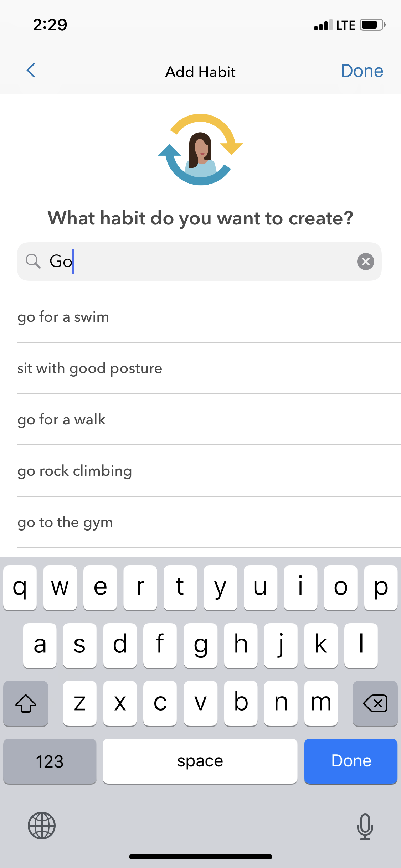Pick the 'go for a walk' suggestion

(x=209, y=419)
